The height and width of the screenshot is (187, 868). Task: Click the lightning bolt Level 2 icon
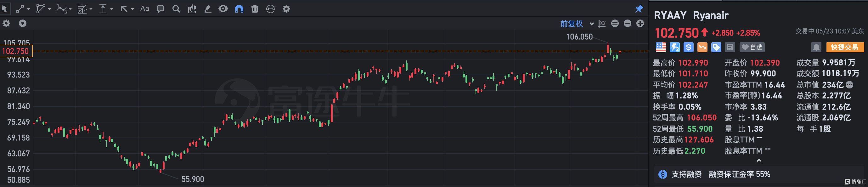pos(674,47)
